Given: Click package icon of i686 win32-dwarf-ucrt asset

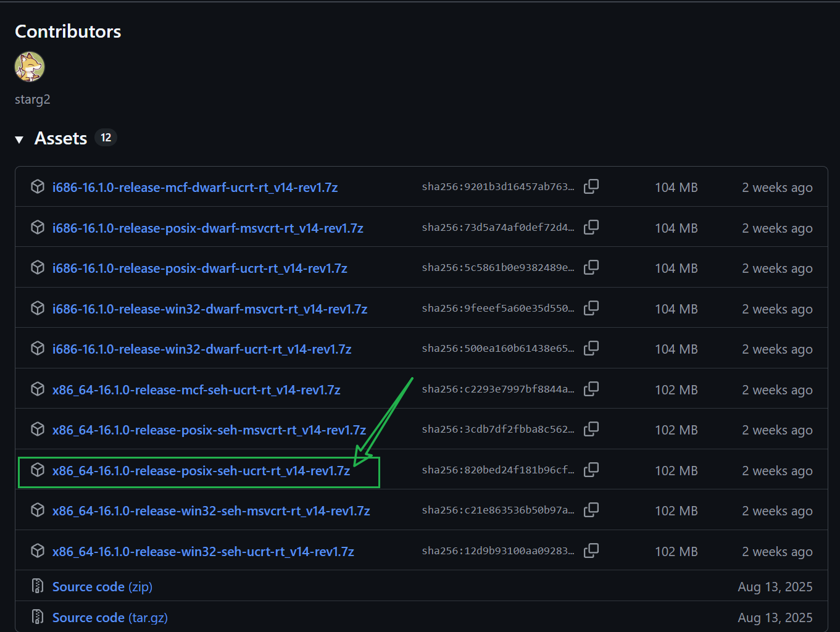Looking at the screenshot, I should pyautogui.click(x=38, y=348).
